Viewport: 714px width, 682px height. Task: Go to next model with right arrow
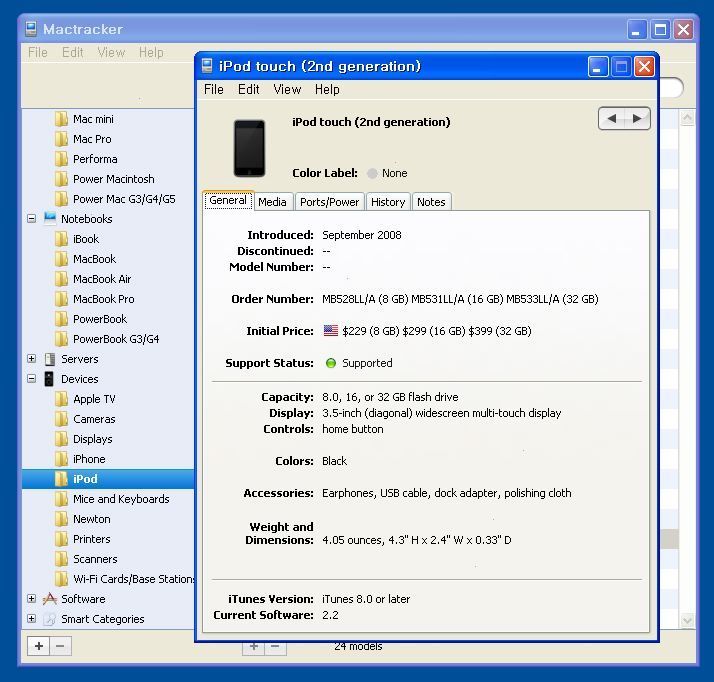coord(637,119)
